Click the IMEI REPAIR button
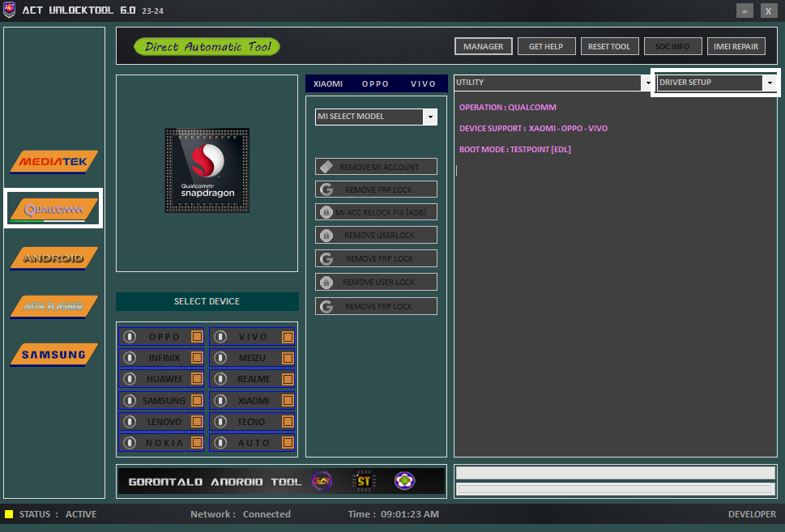The width and height of the screenshot is (785, 532). coord(736,46)
